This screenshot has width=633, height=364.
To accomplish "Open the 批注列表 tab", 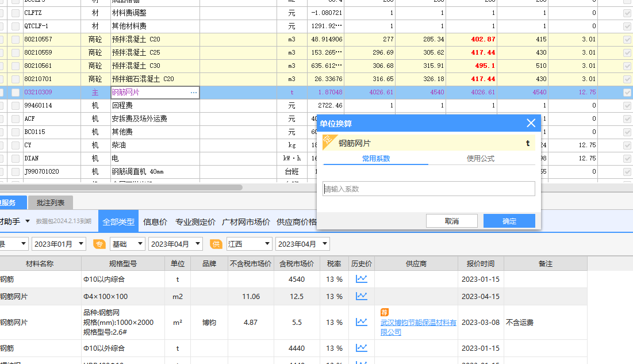I will point(51,203).
